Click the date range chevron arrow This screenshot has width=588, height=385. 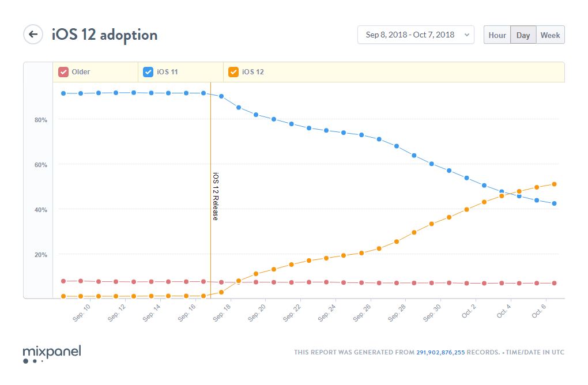coord(466,35)
